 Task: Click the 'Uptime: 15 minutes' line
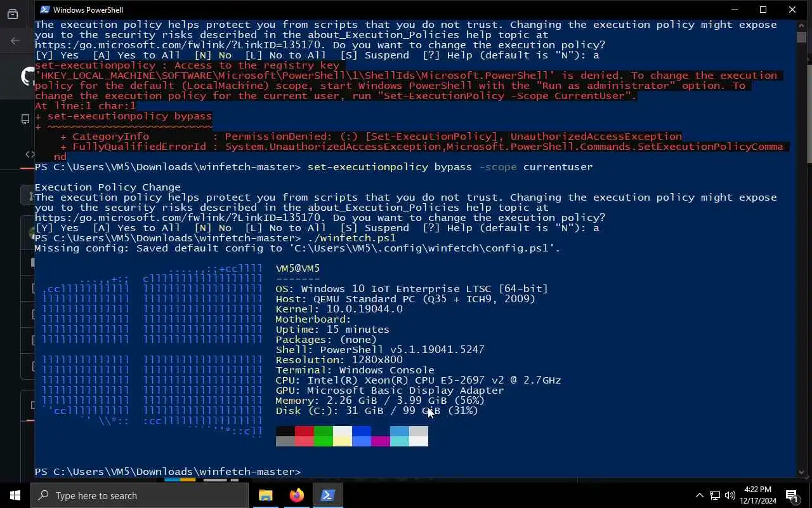click(332, 330)
